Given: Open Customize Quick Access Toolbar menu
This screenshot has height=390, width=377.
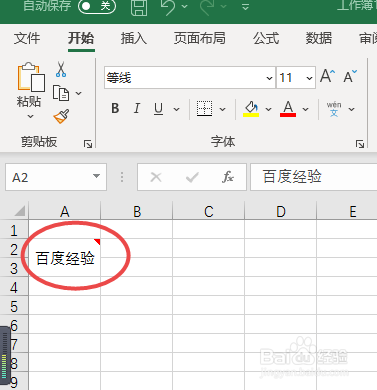Looking at the screenshot, I should click(245, 7).
